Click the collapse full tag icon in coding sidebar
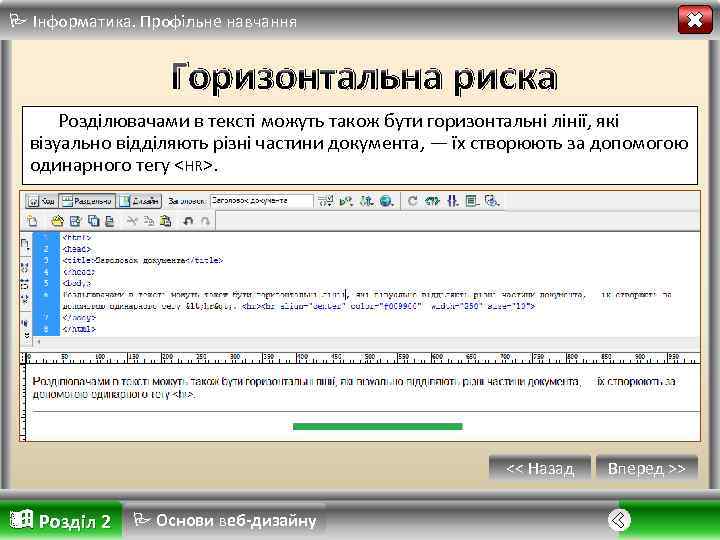 click(x=25, y=267)
